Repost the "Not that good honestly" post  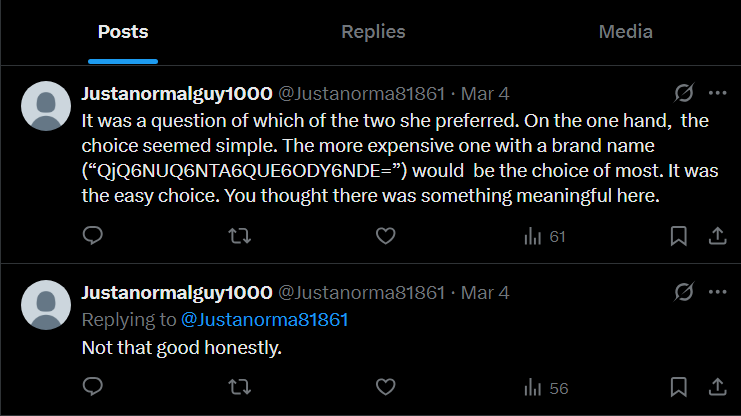point(240,387)
